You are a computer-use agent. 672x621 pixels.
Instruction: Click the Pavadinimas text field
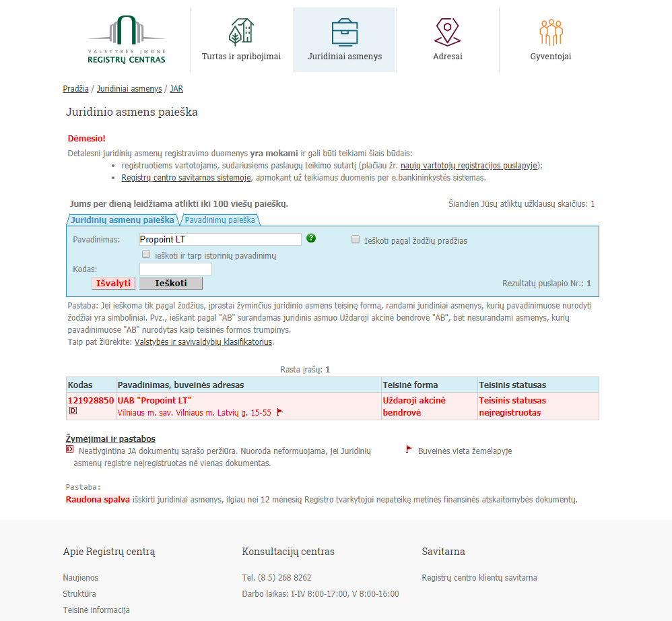(x=220, y=240)
